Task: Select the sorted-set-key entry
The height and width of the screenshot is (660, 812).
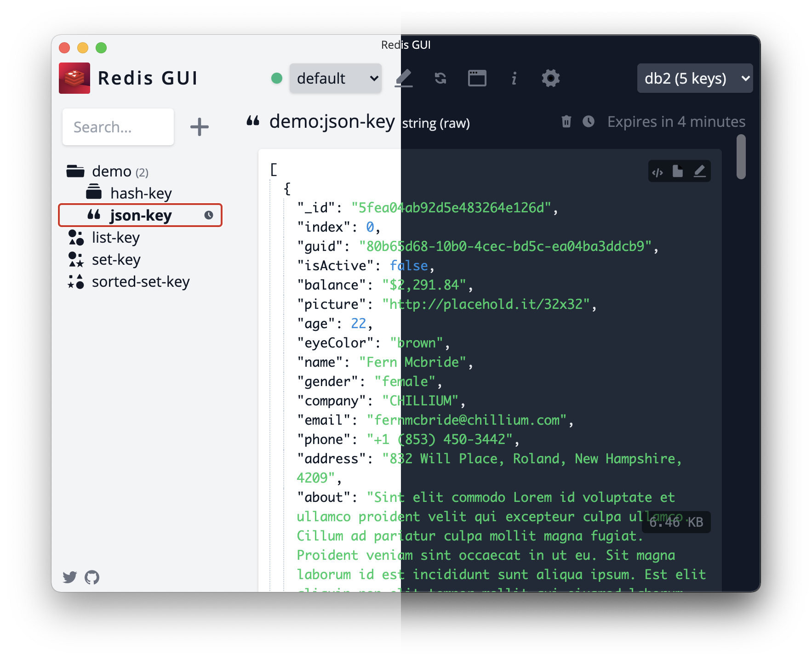Action: (x=140, y=282)
